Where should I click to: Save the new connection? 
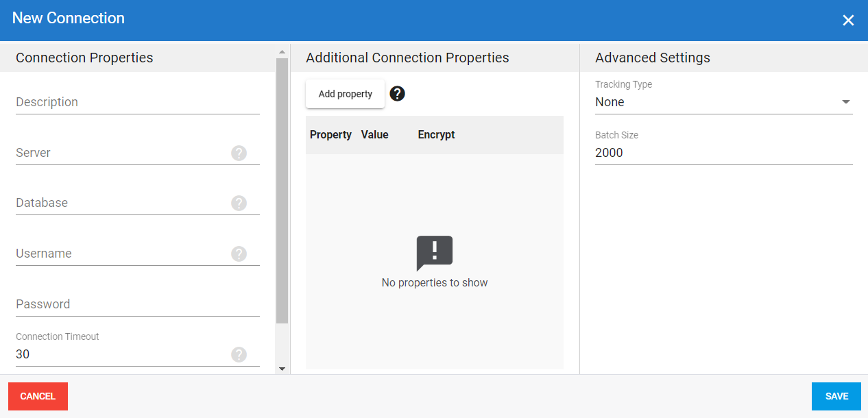836,396
